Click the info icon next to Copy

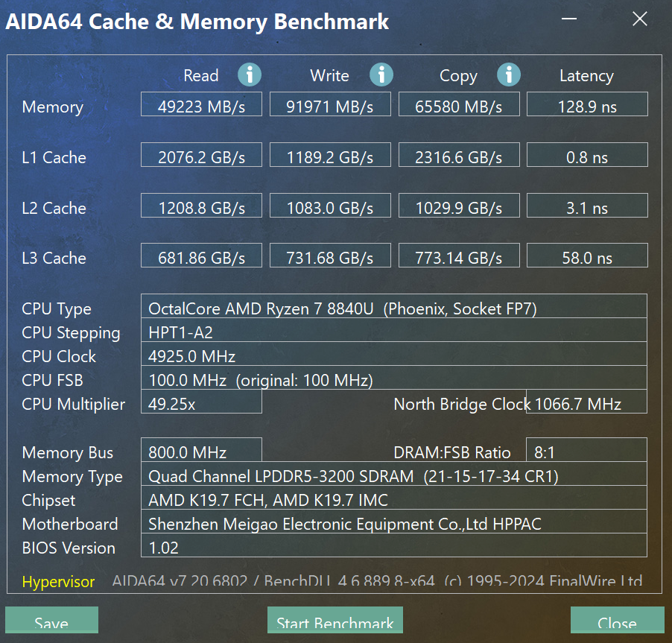509,75
